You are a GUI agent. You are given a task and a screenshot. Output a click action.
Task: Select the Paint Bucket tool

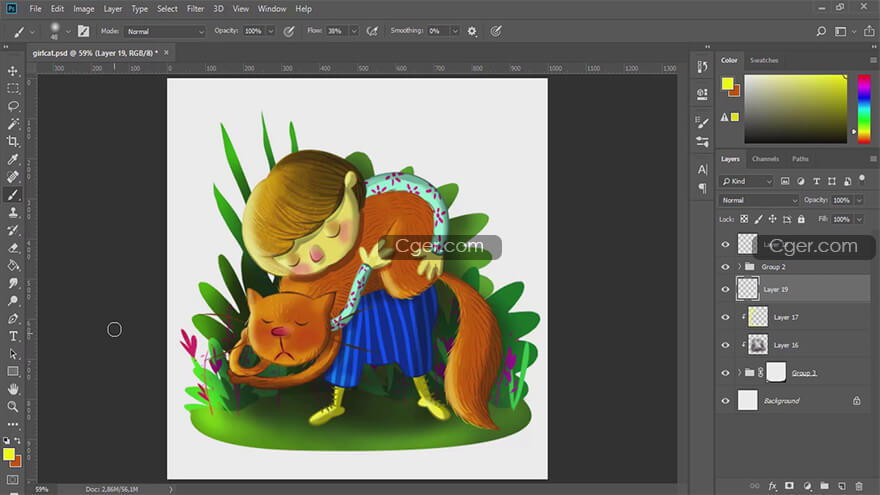13,265
